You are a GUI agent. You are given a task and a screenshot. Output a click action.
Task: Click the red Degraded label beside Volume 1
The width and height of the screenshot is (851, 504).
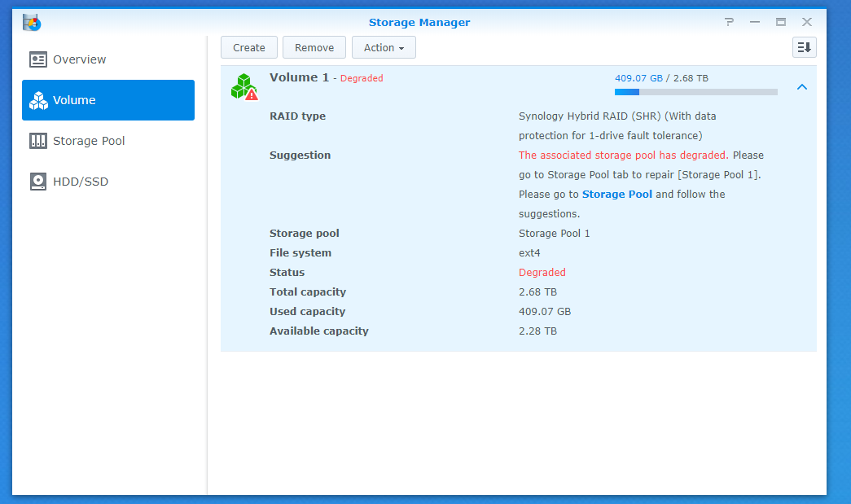click(362, 78)
